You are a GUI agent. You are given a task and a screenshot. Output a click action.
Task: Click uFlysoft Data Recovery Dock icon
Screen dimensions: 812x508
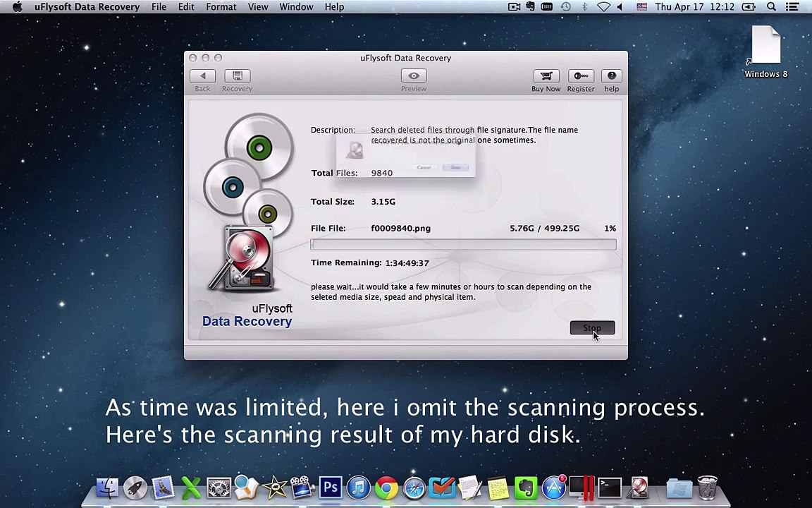(638, 488)
